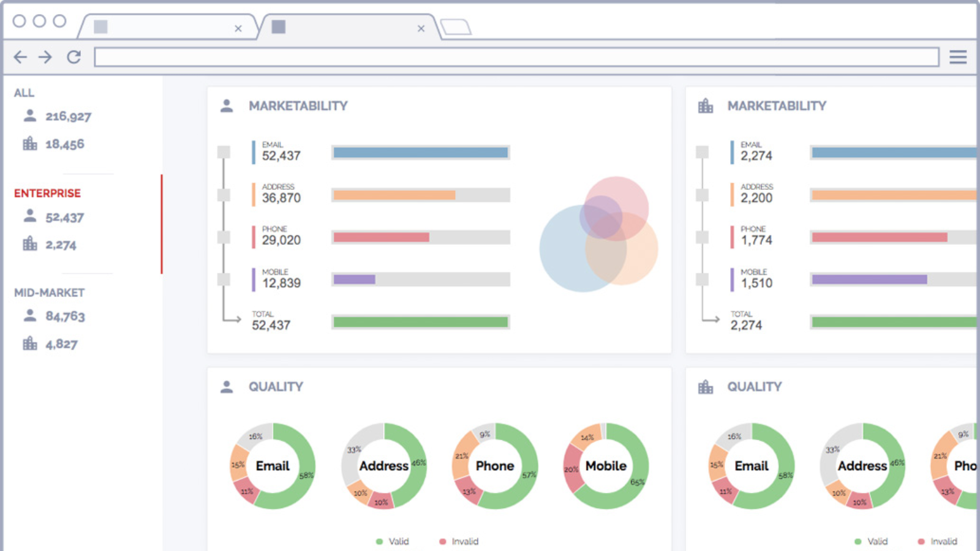Select the ENTERPRISE segment in sidebar
Viewport: 980px width, 551px height.
point(47,193)
